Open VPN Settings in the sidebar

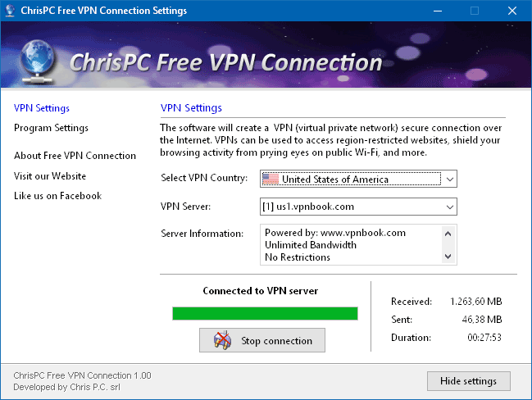[42, 108]
